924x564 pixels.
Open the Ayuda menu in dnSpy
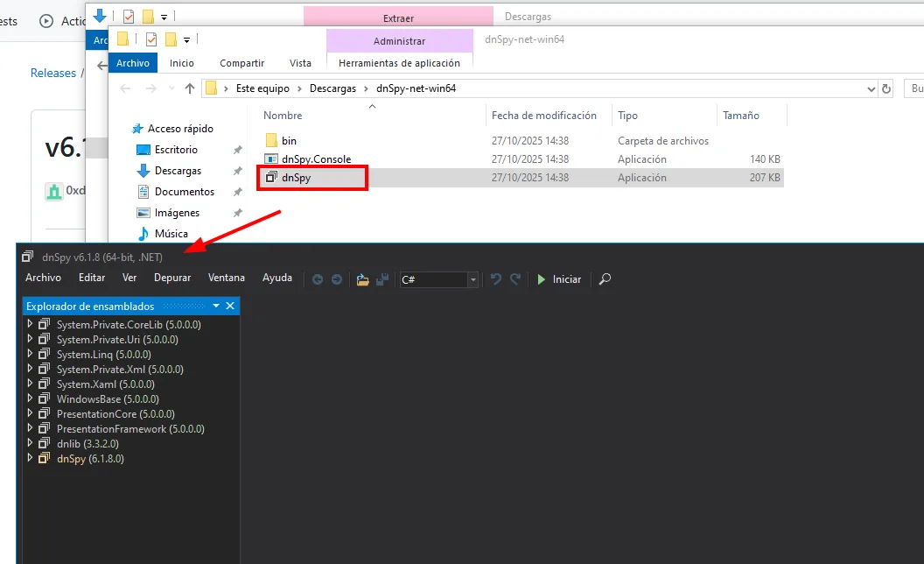coord(277,278)
